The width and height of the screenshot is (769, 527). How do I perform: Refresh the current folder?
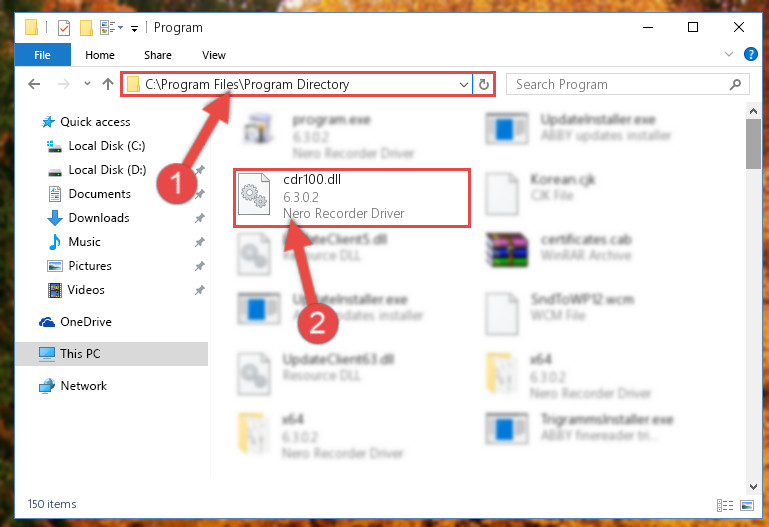click(x=484, y=84)
